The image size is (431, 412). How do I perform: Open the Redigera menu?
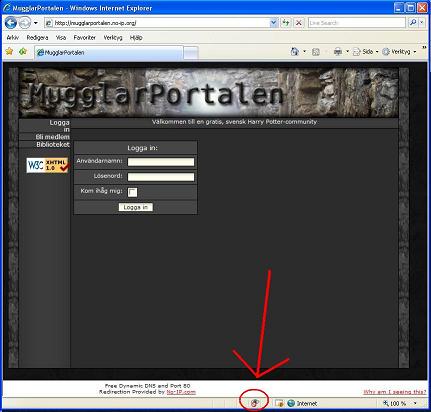click(37, 38)
